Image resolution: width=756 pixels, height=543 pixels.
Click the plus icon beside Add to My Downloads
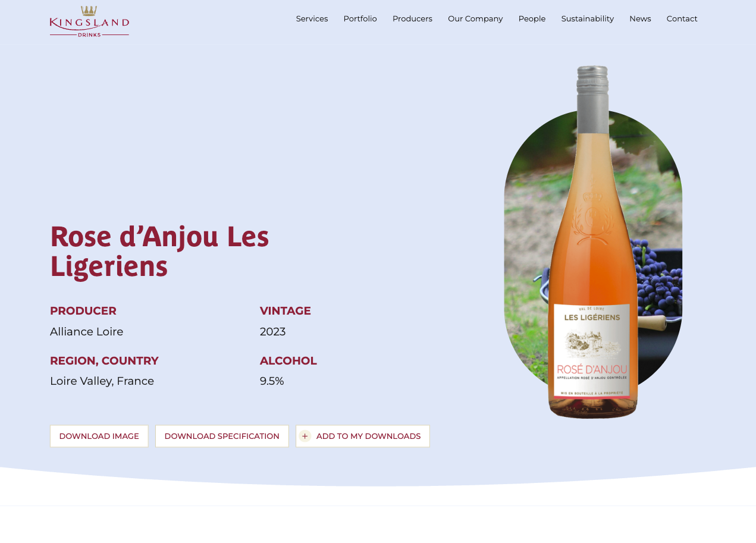tap(305, 436)
